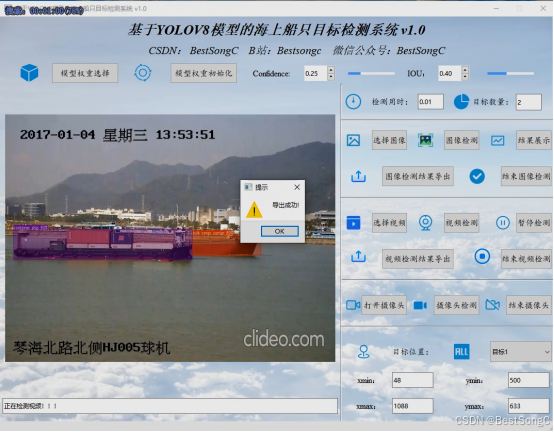This screenshot has height=432, width=554.
Task: Click the webcam video detection icon
Action: pos(425,223)
